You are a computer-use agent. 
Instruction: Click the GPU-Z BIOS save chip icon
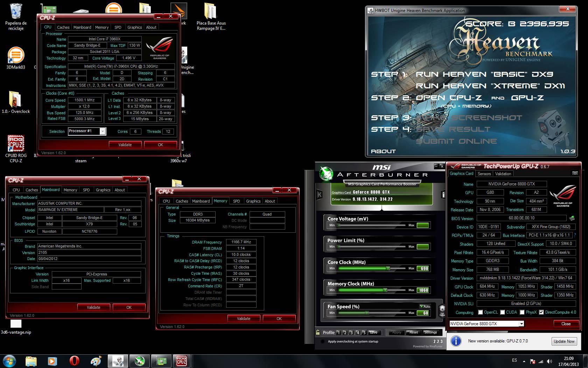point(572,218)
